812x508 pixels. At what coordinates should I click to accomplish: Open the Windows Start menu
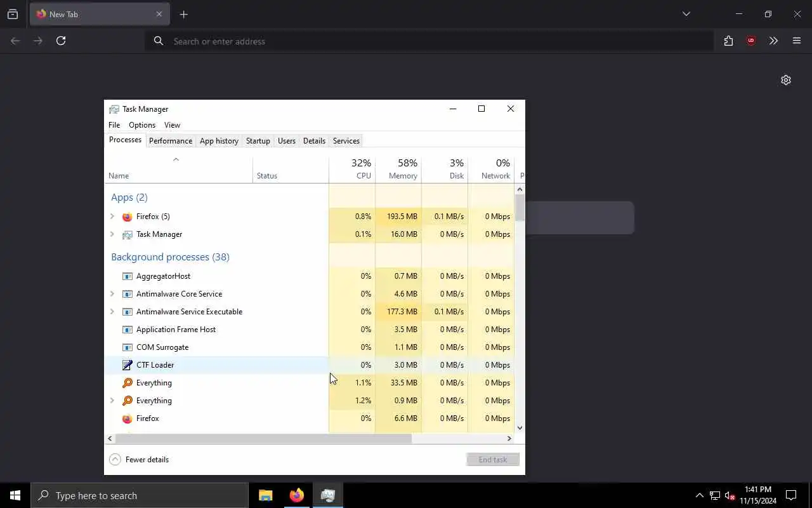click(x=15, y=495)
